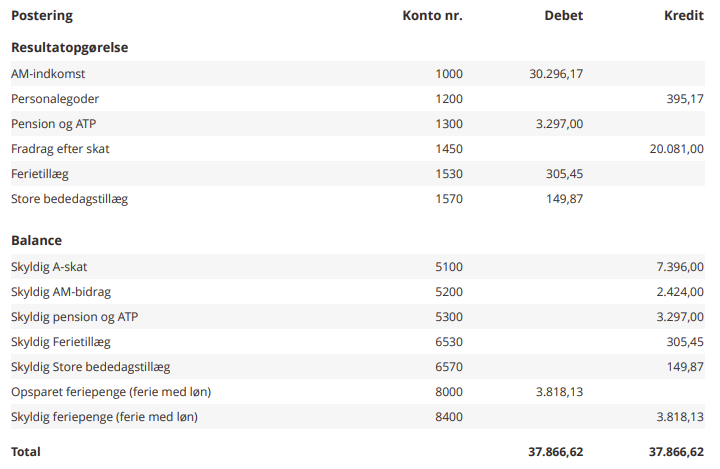The width and height of the screenshot is (720, 469).
Task: Click the Personalegoder posting label
Action: (x=55, y=99)
